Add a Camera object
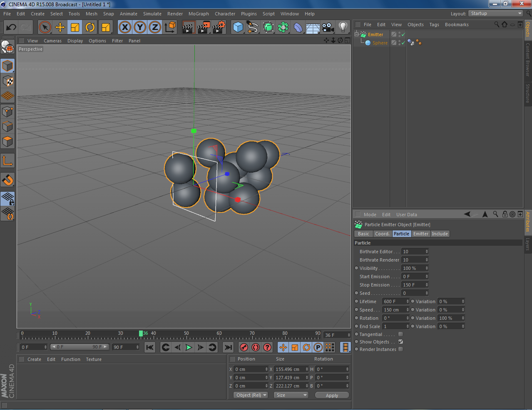Viewport: 532px width, 410px height. pyautogui.click(x=328, y=27)
